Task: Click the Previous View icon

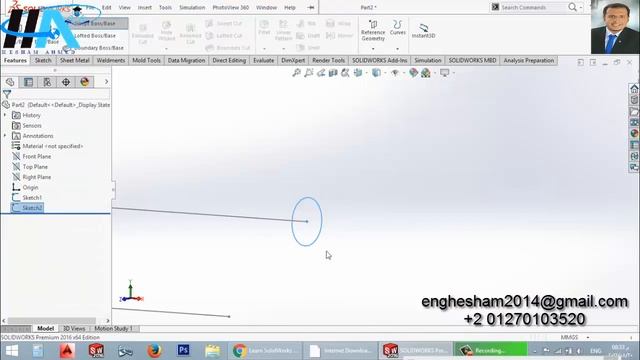Action: (321, 73)
